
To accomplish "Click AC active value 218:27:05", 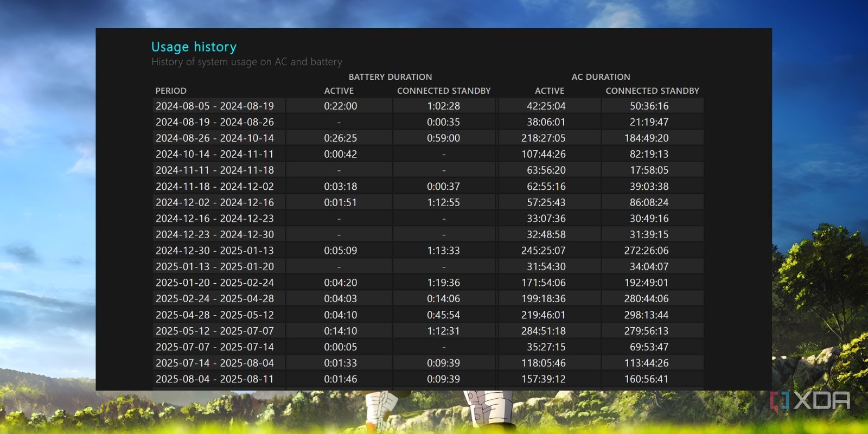I will coord(544,138).
